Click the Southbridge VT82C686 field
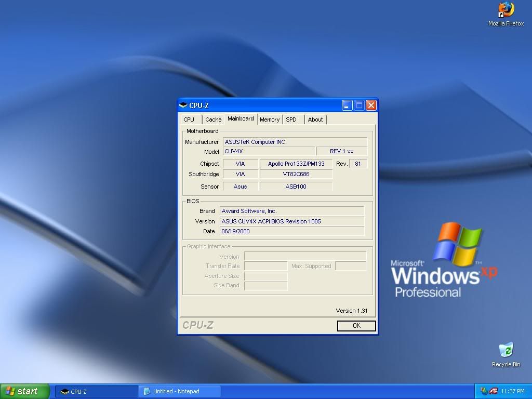Image resolution: width=532 pixels, height=399 pixels. (x=296, y=174)
